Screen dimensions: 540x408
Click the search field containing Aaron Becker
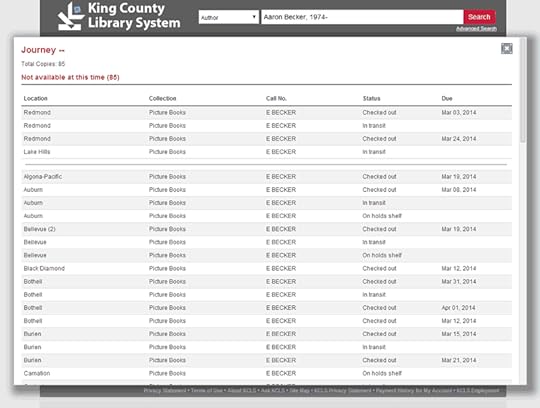coord(362,17)
